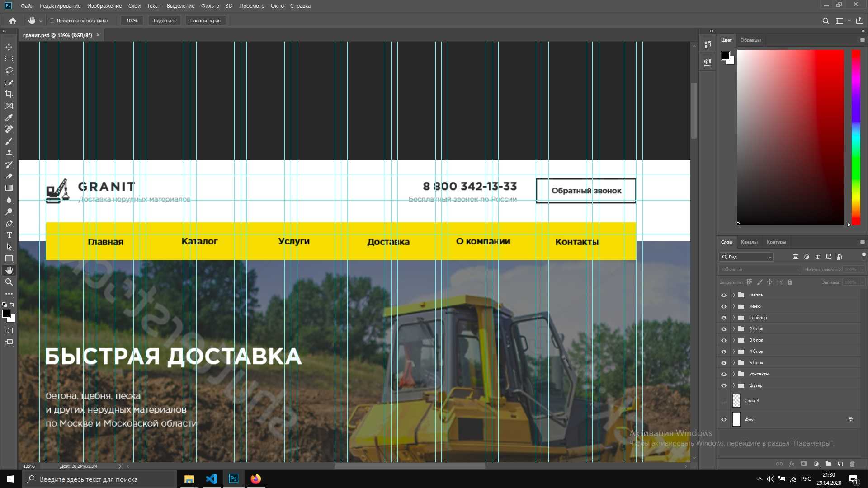
Task: Select the Clone Stamp tool
Action: pos(9,153)
